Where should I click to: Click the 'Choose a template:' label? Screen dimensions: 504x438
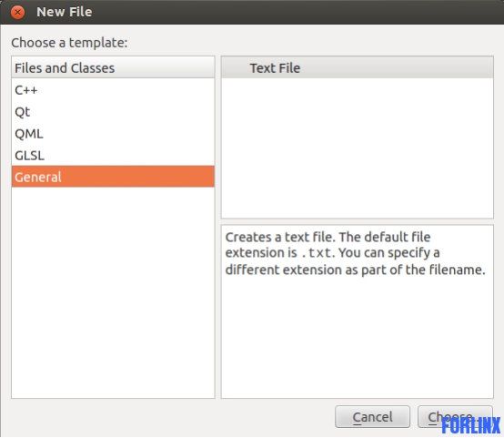click(x=69, y=43)
